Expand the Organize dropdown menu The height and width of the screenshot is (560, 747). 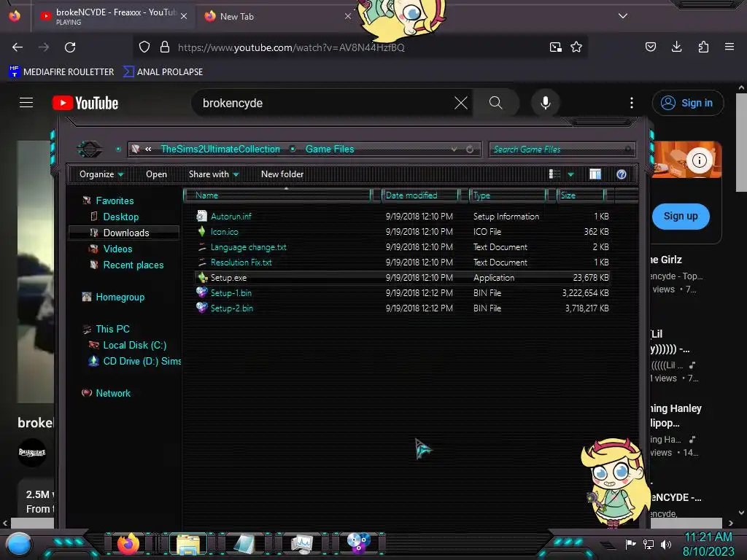click(x=101, y=174)
